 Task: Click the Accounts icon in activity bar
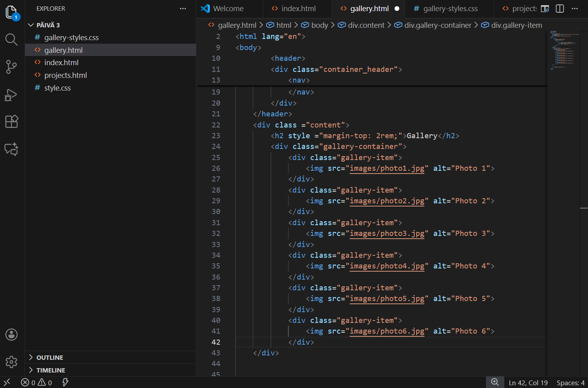pos(11,334)
